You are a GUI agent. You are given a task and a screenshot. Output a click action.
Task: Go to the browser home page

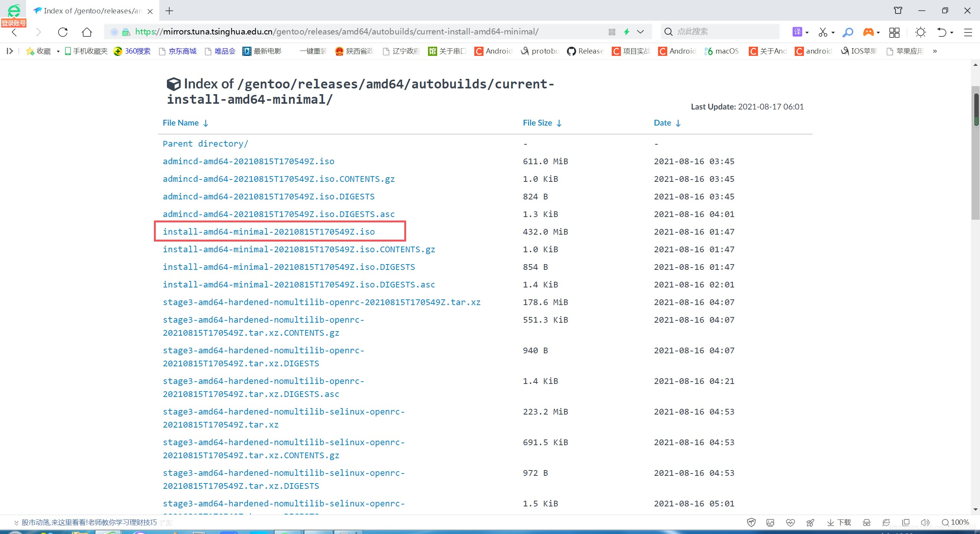pyautogui.click(x=87, y=32)
